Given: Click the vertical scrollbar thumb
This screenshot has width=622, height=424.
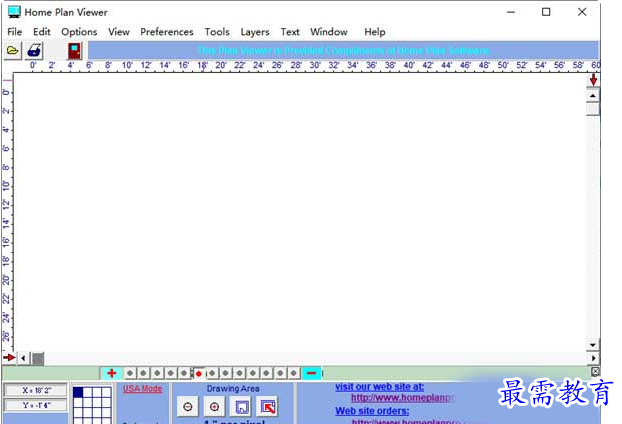Looking at the screenshot, I should point(593,109).
